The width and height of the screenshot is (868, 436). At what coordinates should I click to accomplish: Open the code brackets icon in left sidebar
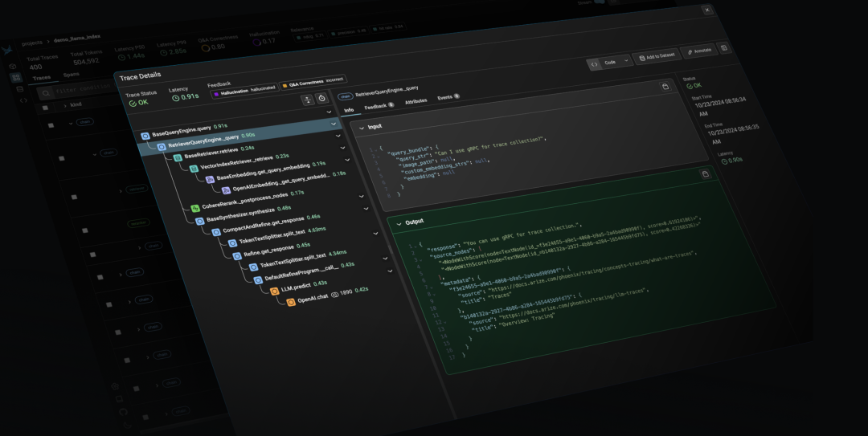click(x=23, y=100)
